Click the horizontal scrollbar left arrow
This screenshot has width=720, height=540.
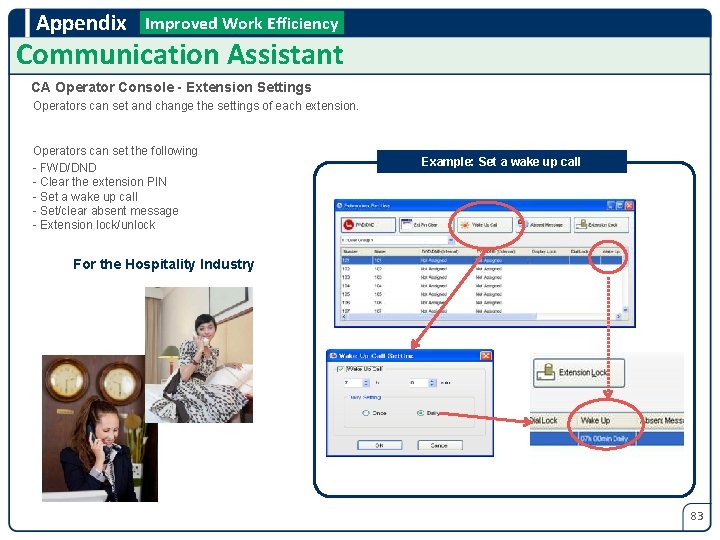pos(344,316)
